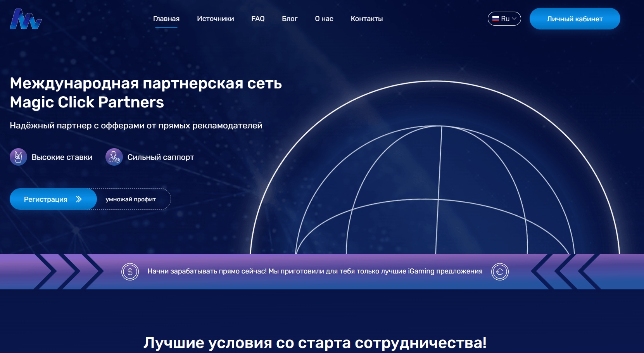Image resolution: width=644 pixels, height=353 pixels.
Task: Click the Надёжный партнер с офферами subtitle
Action: pos(136,125)
